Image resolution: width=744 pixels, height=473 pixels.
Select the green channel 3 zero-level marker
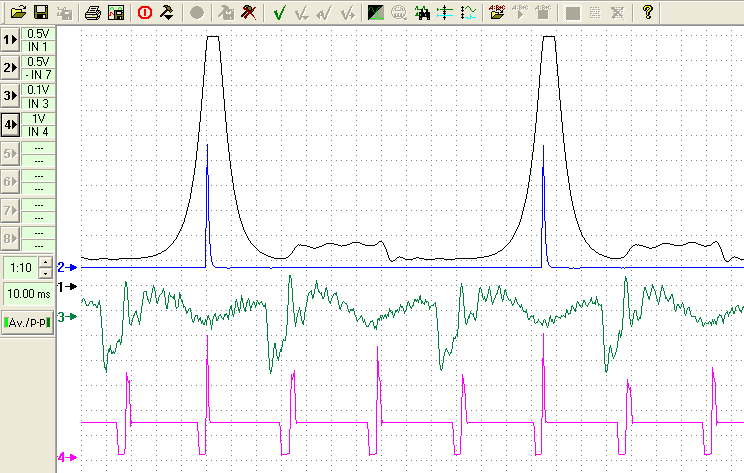[67, 316]
